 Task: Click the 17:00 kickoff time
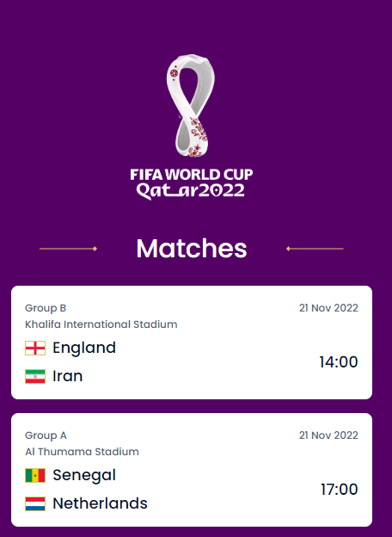tap(340, 490)
